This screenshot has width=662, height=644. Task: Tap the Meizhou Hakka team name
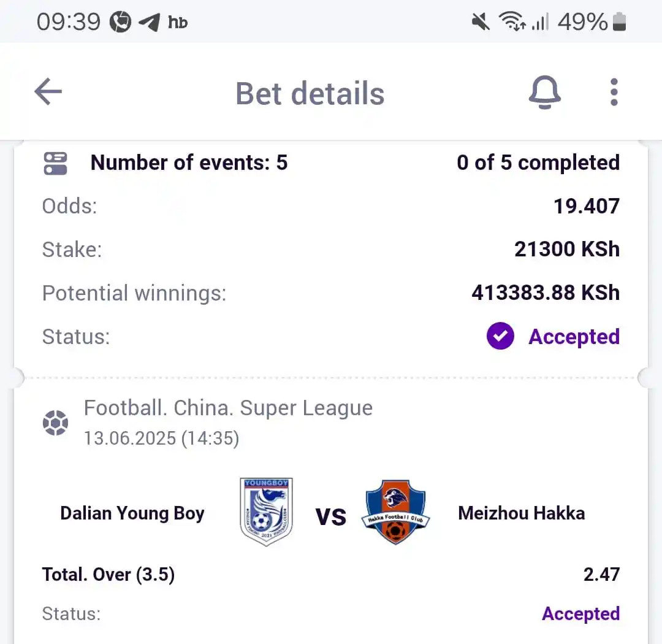522,513
